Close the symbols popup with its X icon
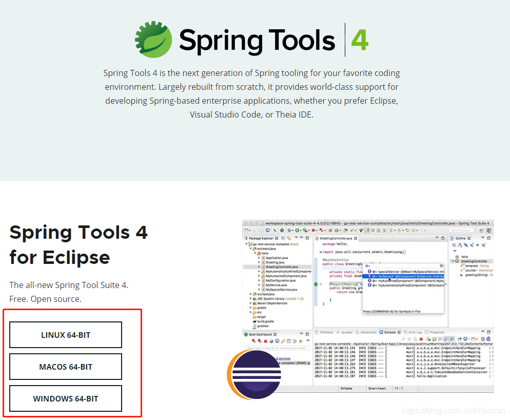The width and height of the screenshot is (510, 420). coord(441,265)
